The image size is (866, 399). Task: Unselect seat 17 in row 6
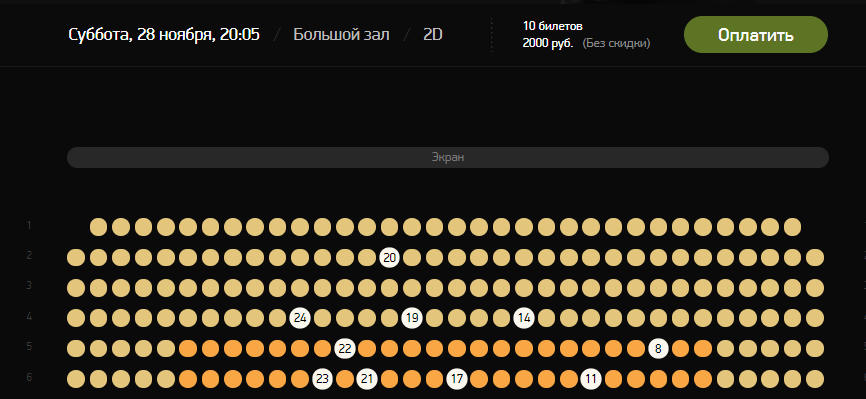(x=456, y=379)
